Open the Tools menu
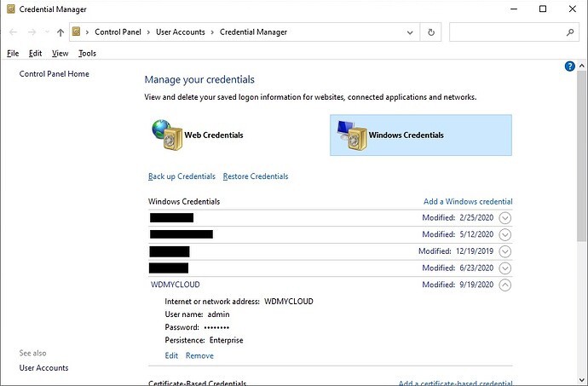The width and height of the screenshot is (588, 386). (x=88, y=54)
